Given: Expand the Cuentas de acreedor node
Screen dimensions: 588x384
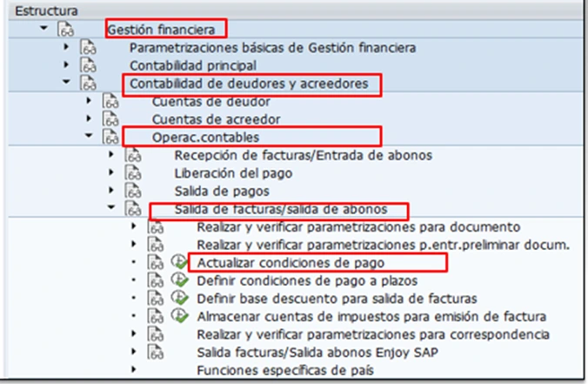Looking at the screenshot, I should pyautogui.click(x=89, y=118).
